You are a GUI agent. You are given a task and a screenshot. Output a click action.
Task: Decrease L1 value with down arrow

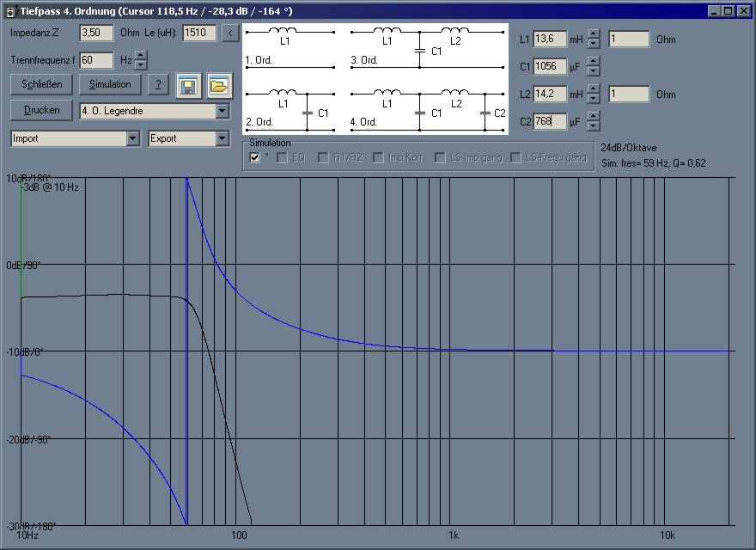point(594,44)
